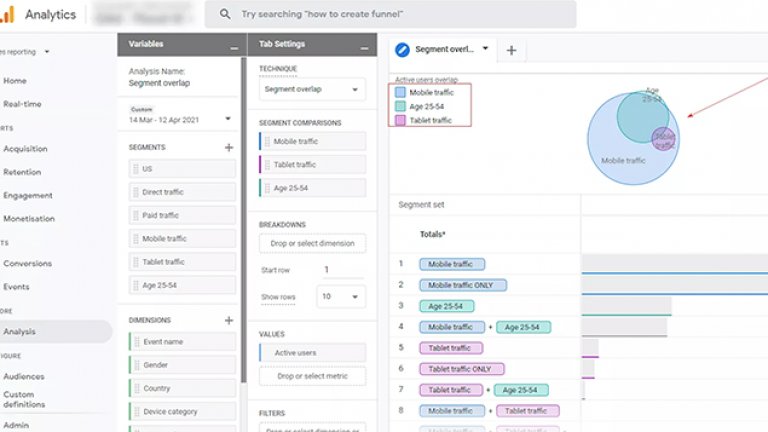Click the Google Analytics logo icon
This screenshot has width=768, height=432.
[x=10, y=14]
